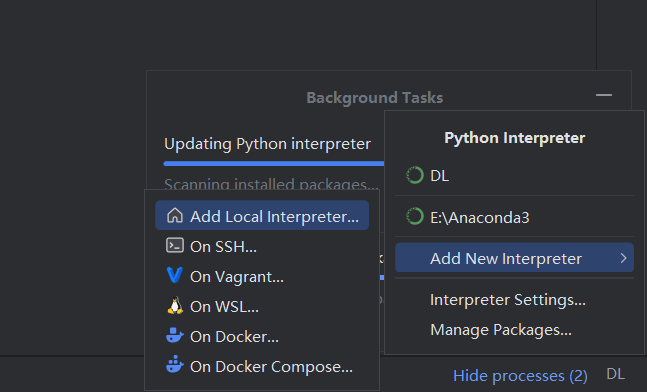Image resolution: width=647 pixels, height=392 pixels.
Task: Click the Updating Python interpreter progress bar
Action: pos(274,163)
